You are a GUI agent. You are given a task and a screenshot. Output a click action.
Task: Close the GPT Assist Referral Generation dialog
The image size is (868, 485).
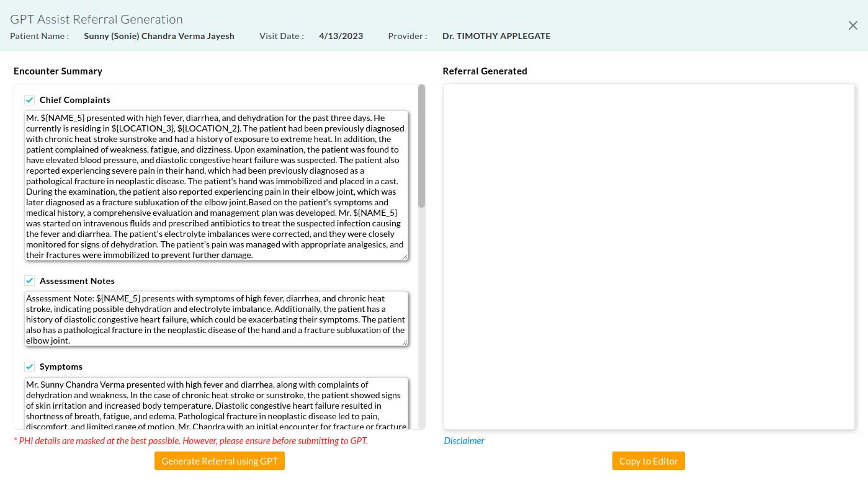(852, 25)
